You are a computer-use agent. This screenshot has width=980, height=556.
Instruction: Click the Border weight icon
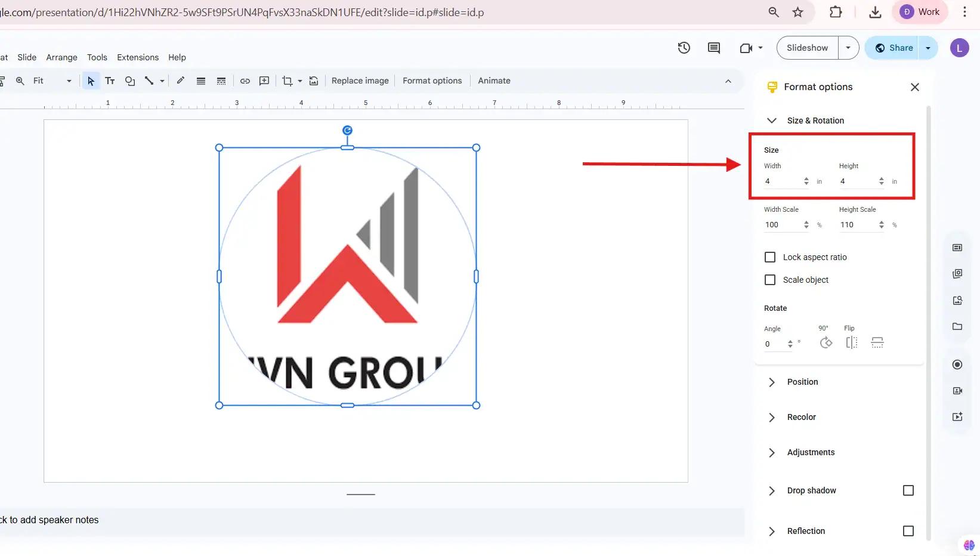pyautogui.click(x=201, y=81)
